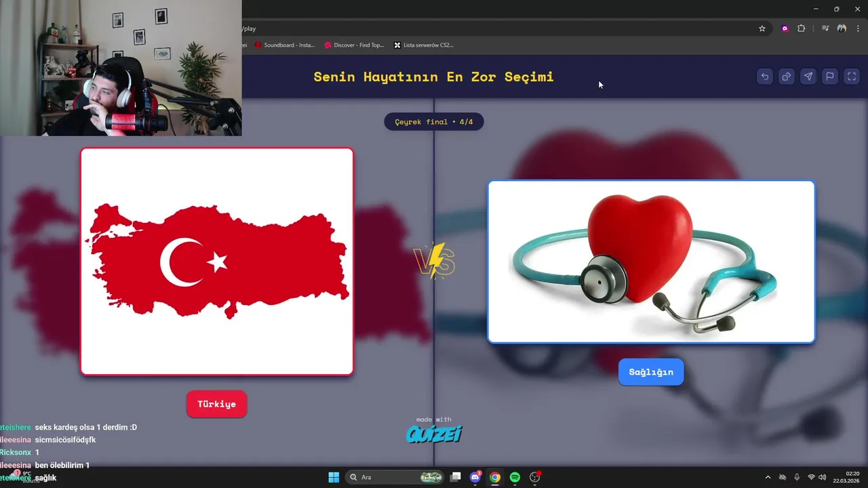
Task: Click the undo arrow icon in Quizei header
Action: 765,77
